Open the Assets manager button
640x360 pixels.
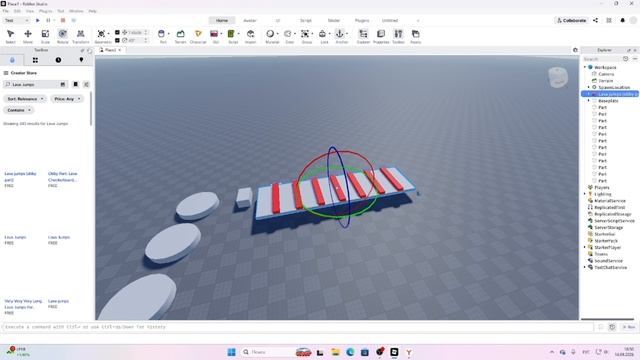(416, 36)
